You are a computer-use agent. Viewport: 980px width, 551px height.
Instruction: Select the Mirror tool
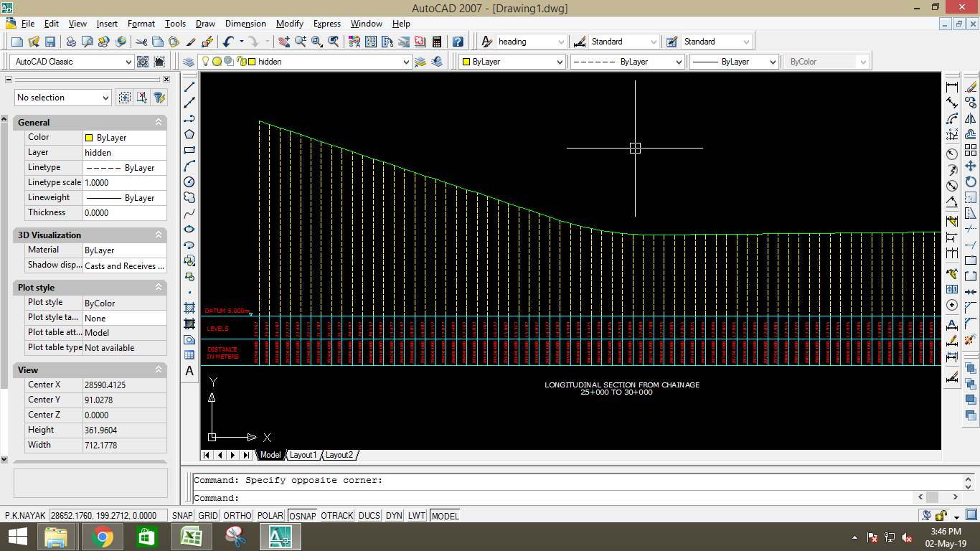pyautogui.click(x=970, y=118)
